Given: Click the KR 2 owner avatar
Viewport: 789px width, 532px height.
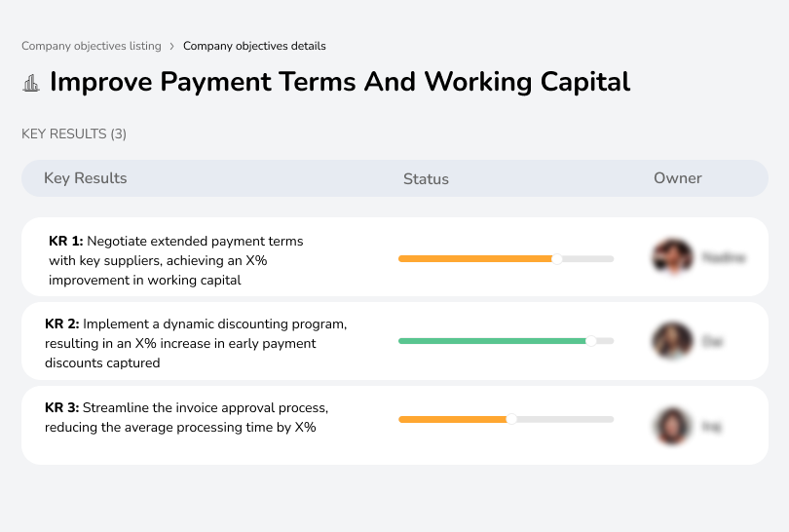Looking at the screenshot, I should 673,341.
